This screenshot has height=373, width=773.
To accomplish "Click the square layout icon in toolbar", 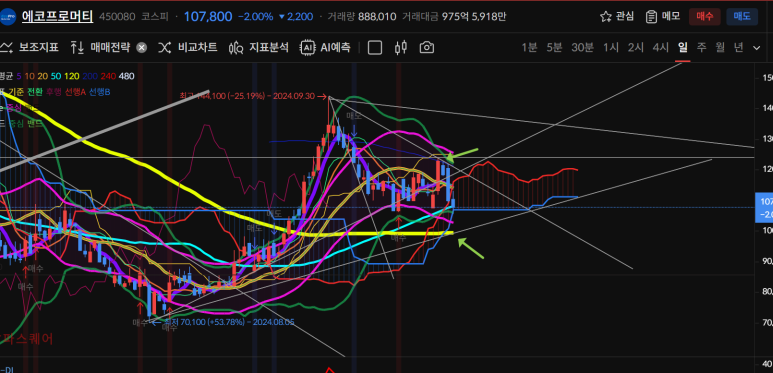I will click(x=375, y=47).
